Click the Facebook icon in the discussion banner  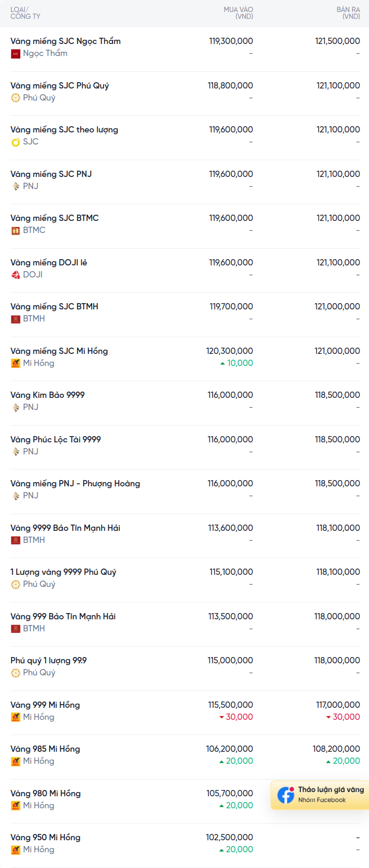tap(286, 795)
